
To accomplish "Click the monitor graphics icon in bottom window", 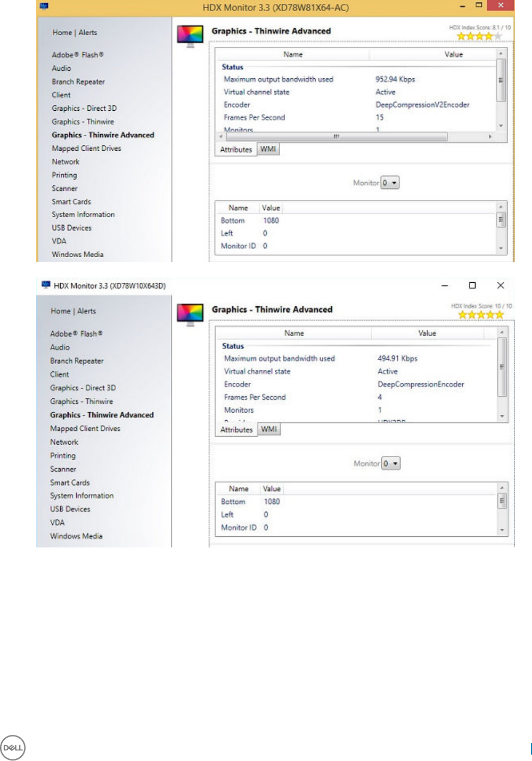I will click(190, 315).
